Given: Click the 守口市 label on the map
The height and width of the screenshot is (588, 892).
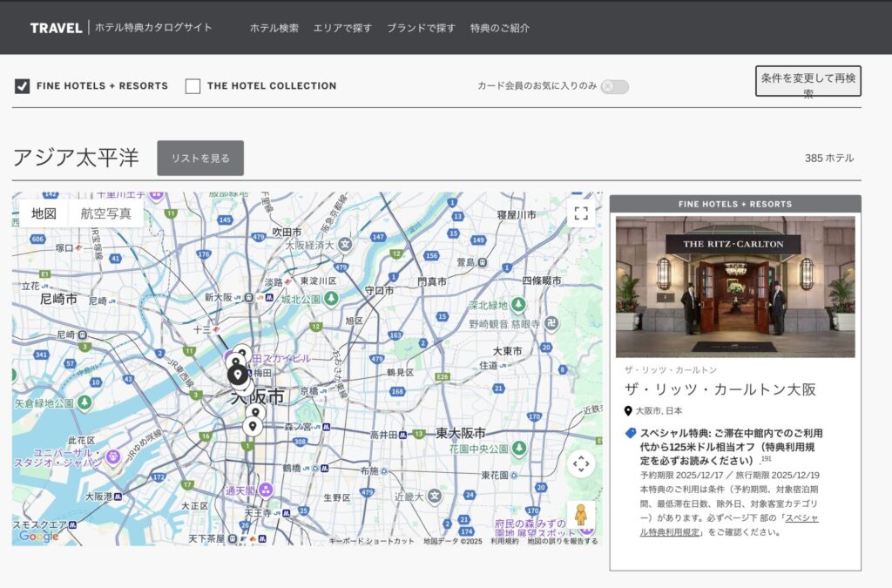Looking at the screenshot, I should pyautogui.click(x=380, y=291).
